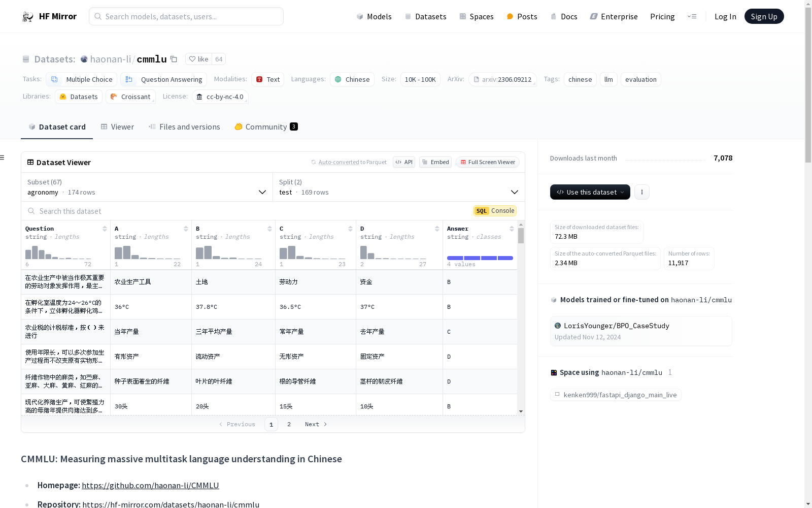Screen dimensions: 812x508
Task: Open the Full Screen Viewer
Action: [x=488, y=162]
